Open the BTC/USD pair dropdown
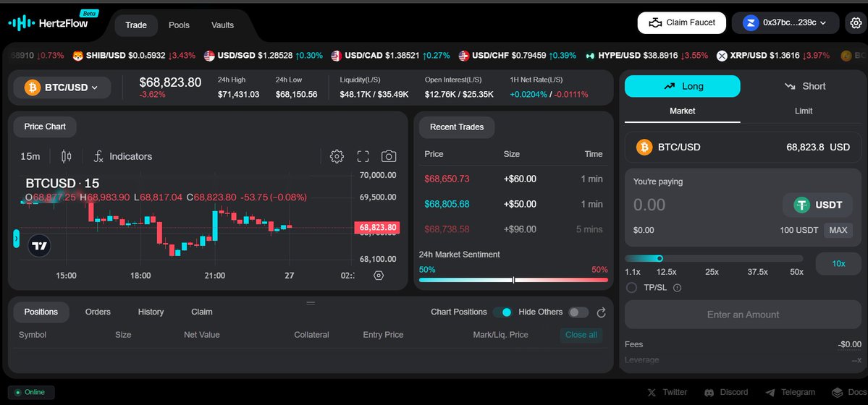 (x=62, y=88)
